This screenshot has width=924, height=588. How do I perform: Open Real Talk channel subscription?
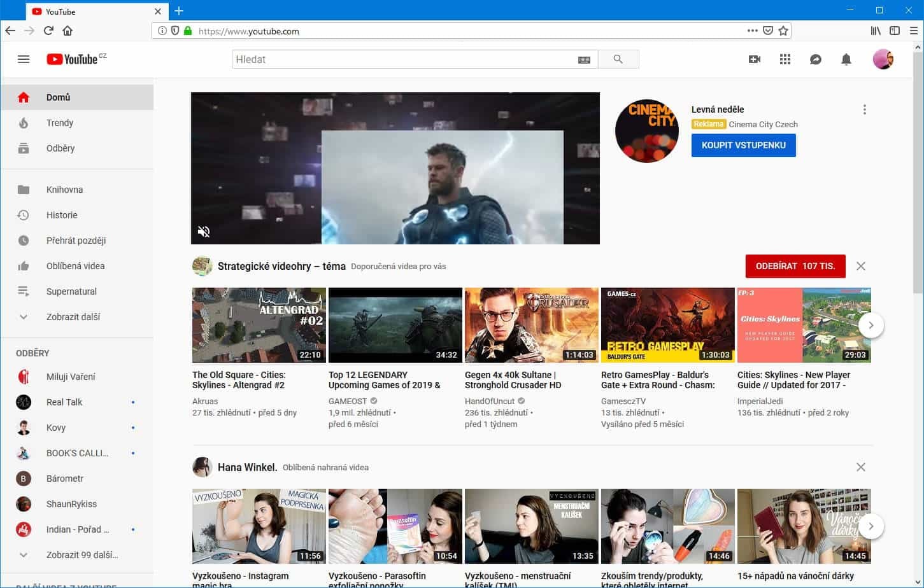pyautogui.click(x=77, y=402)
